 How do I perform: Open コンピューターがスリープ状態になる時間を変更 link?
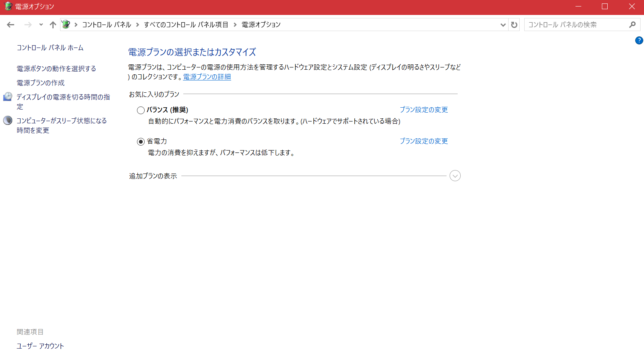(x=62, y=126)
